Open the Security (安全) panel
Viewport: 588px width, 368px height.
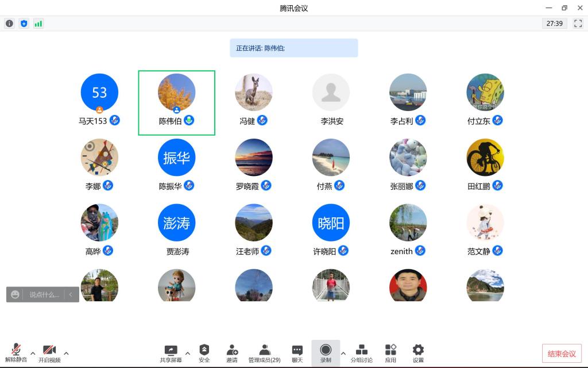(x=204, y=353)
